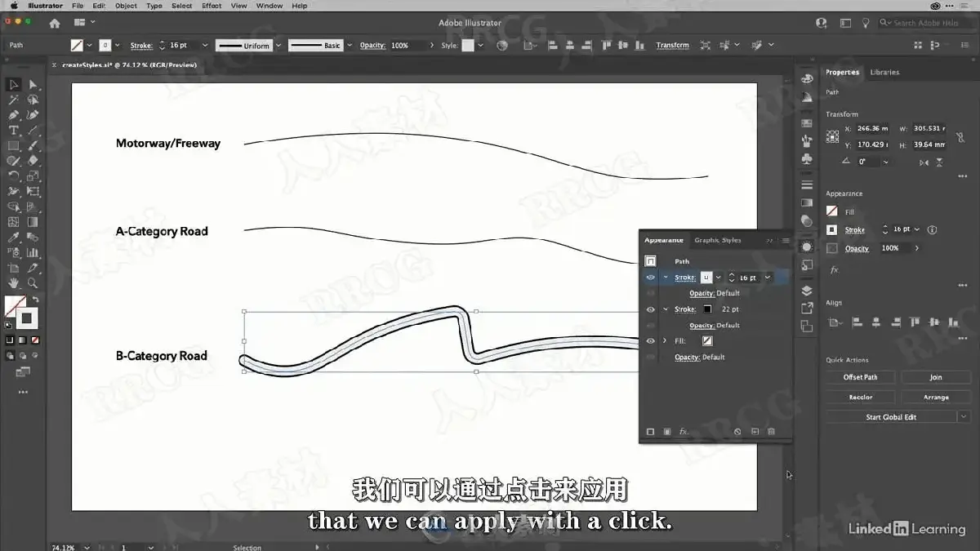Expand Opacity options in Properties panel
980x551 pixels.
click(x=917, y=248)
